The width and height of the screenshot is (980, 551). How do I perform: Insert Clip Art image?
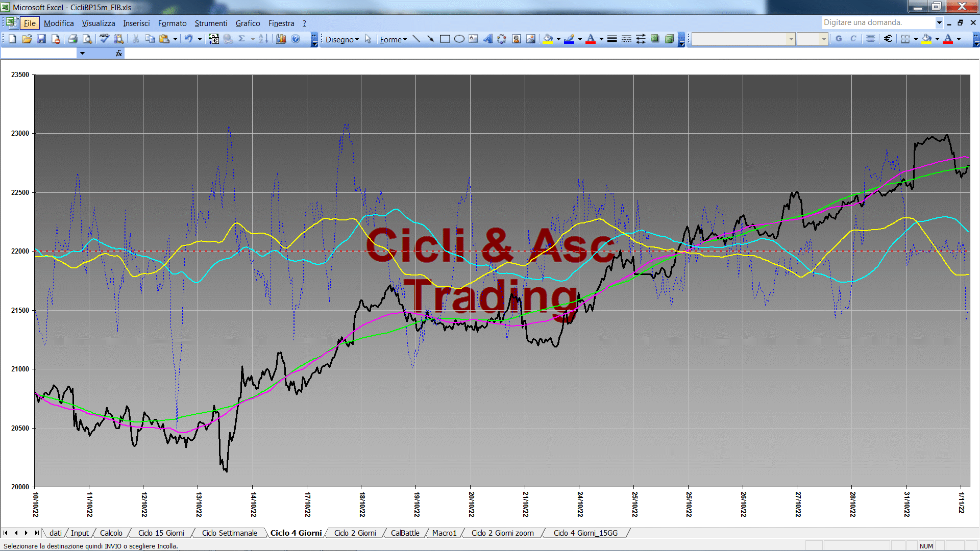point(517,39)
